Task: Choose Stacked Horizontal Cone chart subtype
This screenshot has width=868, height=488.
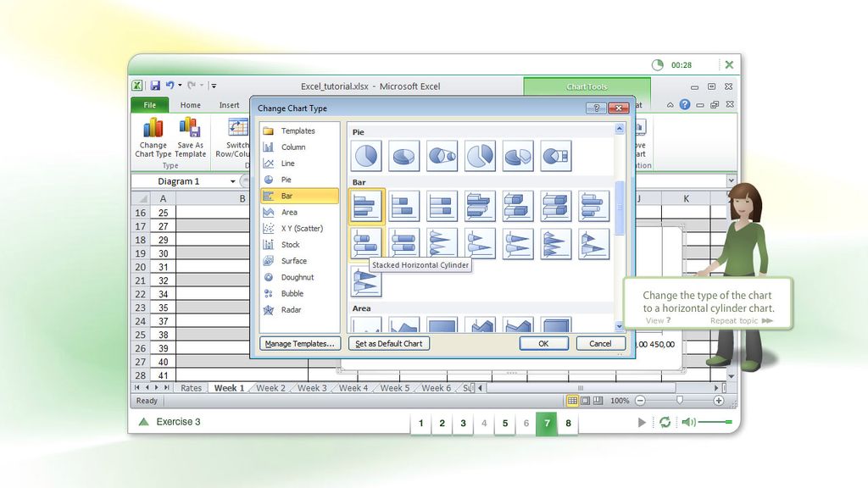Action: point(480,243)
